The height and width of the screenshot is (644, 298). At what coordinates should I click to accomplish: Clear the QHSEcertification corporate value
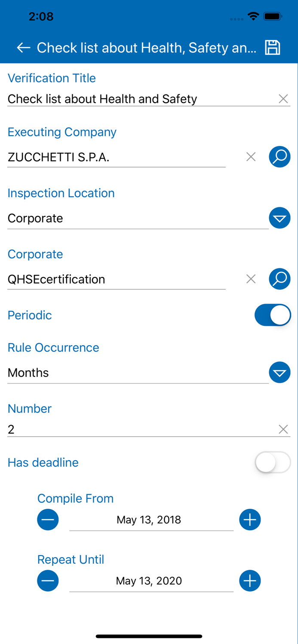[251, 279]
